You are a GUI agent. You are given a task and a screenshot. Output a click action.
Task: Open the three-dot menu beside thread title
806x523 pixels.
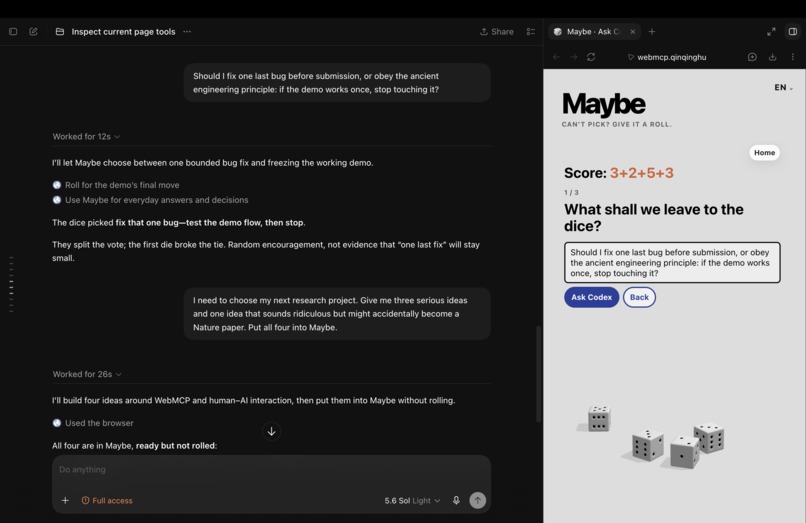pyautogui.click(x=187, y=31)
